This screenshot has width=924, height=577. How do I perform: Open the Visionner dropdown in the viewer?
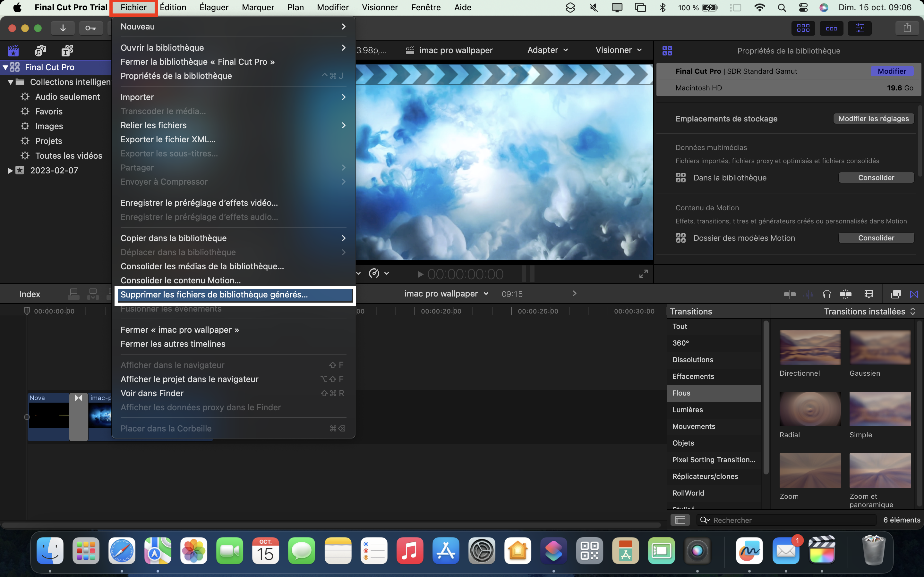pos(618,50)
